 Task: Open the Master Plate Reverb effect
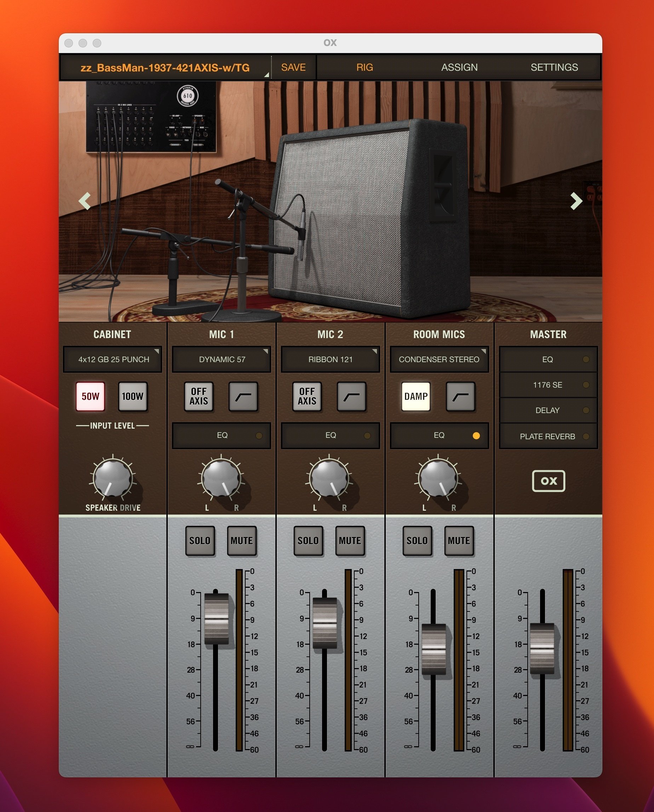pyautogui.click(x=548, y=436)
